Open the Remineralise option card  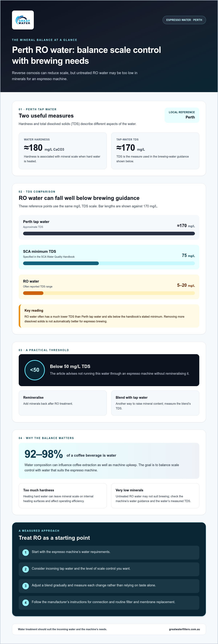tap(62, 403)
